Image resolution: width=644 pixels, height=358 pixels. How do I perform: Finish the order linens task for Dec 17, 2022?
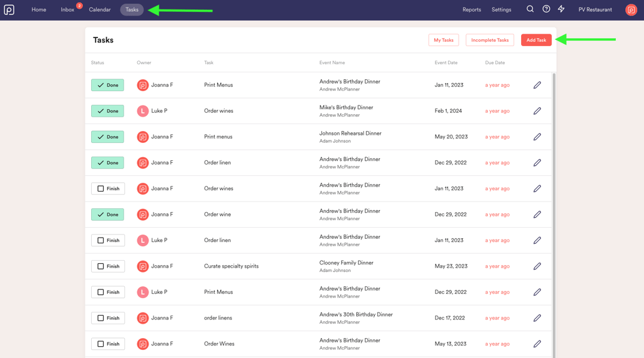point(108,317)
